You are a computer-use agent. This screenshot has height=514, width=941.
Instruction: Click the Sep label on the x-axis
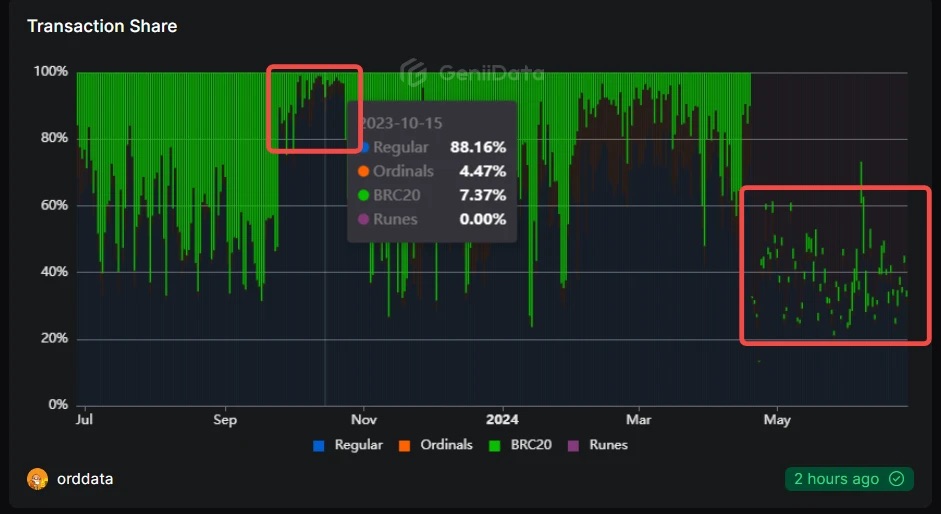[225, 420]
